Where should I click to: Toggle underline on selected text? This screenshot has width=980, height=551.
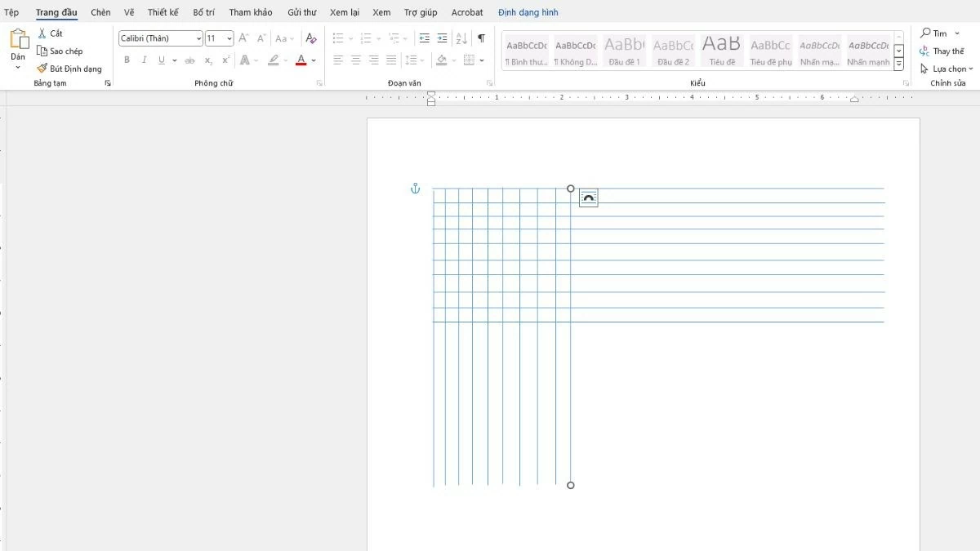point(162,59)
